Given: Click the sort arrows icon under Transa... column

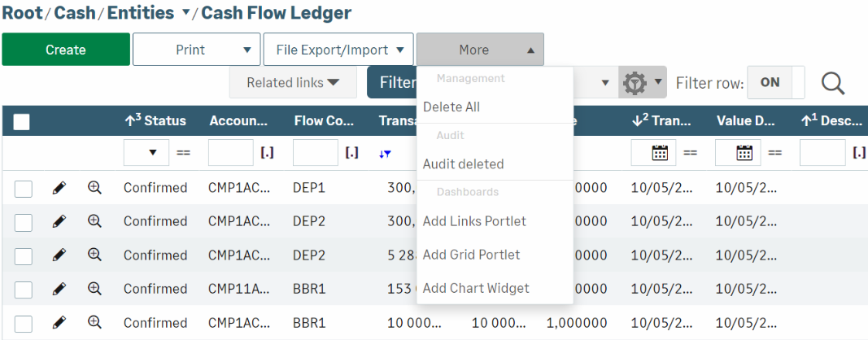Looking at the screenshot, I should coord(385,154).
